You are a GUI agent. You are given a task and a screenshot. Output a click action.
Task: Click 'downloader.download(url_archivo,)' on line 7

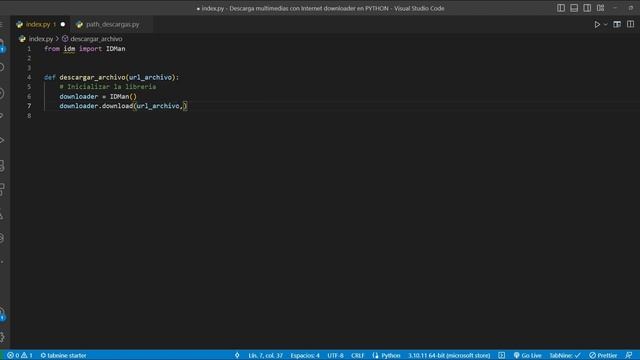[x=123, y=106]
